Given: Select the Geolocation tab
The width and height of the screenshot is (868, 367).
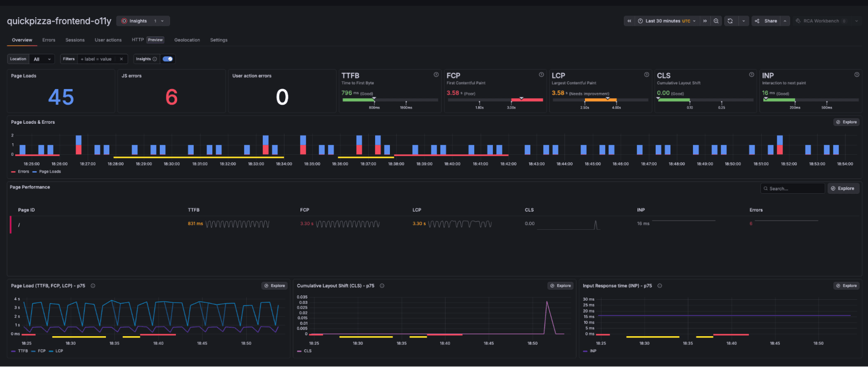Looking at the screenshot, I should [x=187, y=40].
